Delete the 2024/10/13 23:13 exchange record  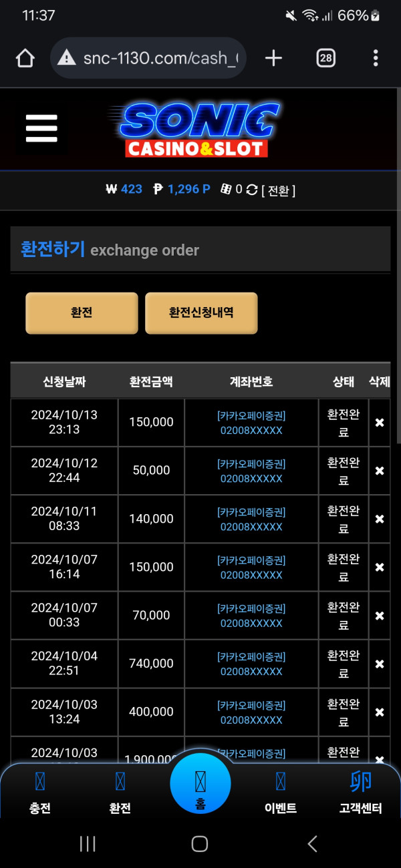click(x=380, y=423)
